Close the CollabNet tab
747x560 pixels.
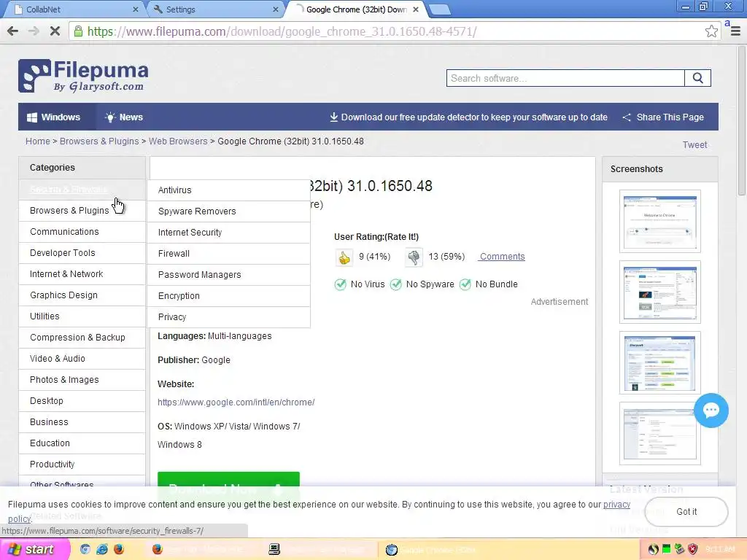pos(135,9)
